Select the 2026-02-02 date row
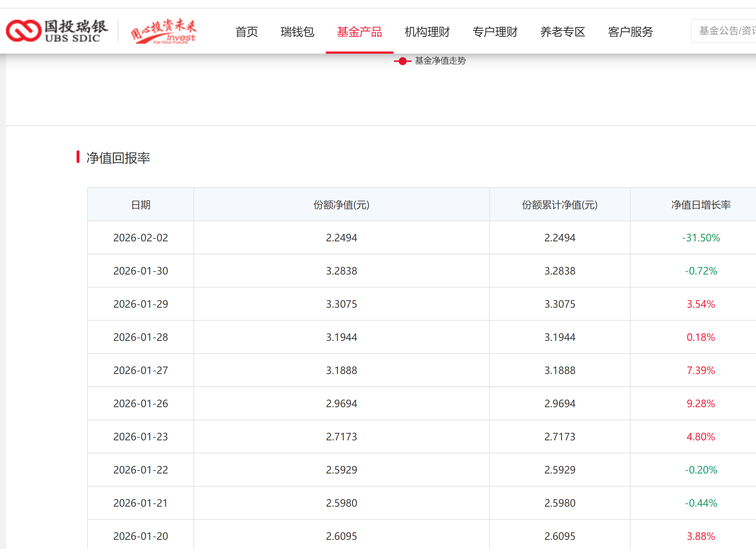This screenshot has width=756, height=549. coord(422,238)
